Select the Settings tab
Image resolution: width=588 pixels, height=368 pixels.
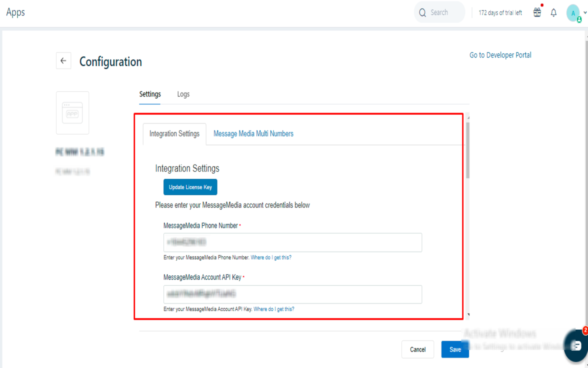150,94
